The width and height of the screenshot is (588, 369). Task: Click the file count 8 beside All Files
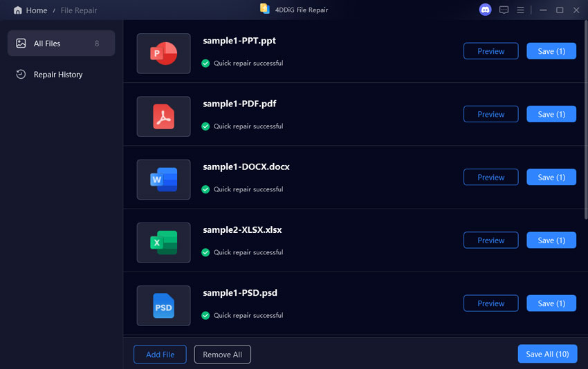point(97,44)
